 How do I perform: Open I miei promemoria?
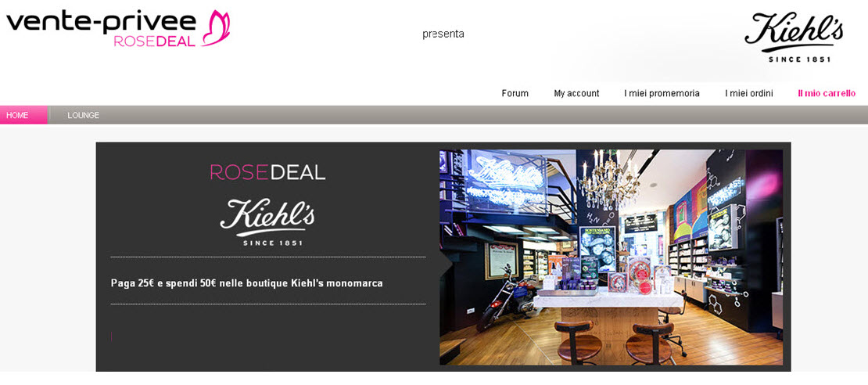[662, 94]
